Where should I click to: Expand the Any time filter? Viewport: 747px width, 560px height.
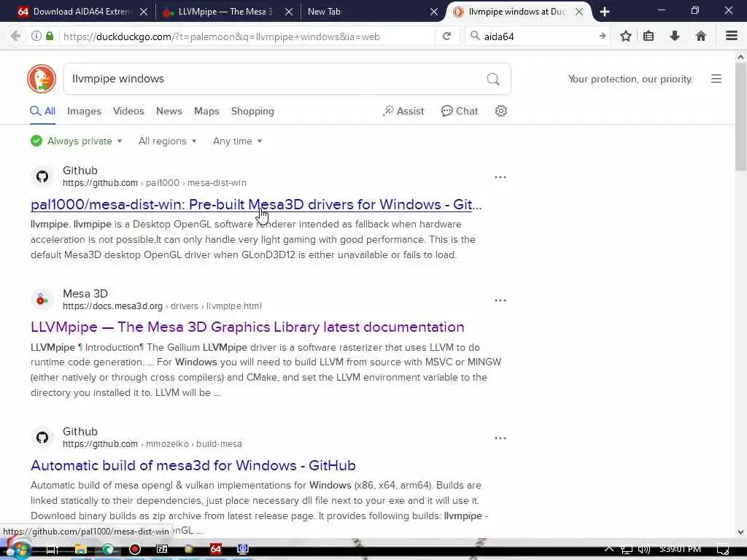(x=237, y=141)
